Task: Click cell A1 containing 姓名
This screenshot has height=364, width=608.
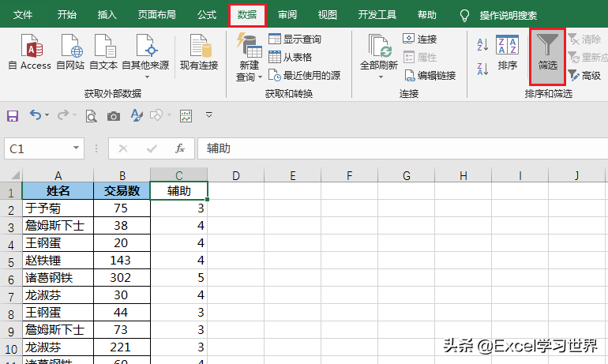Action: click(58, 191)
